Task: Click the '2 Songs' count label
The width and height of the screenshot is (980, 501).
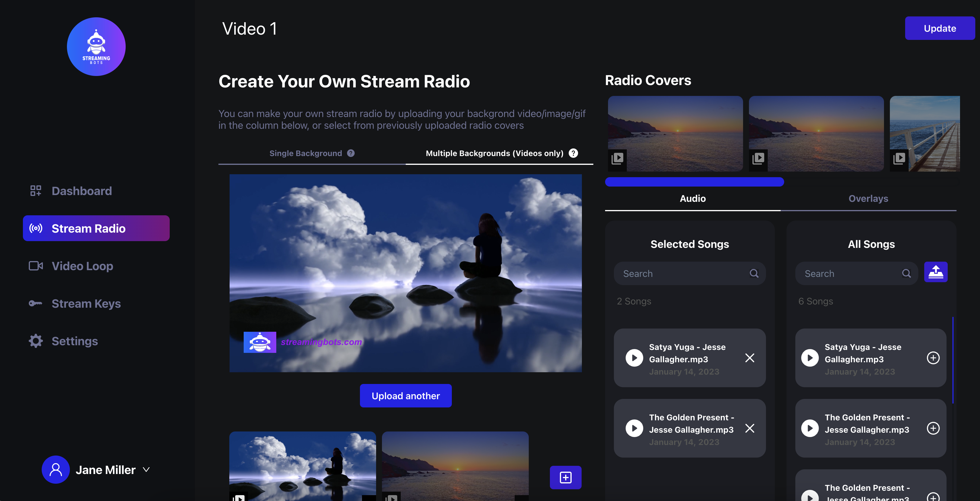Action: point(634,302)
